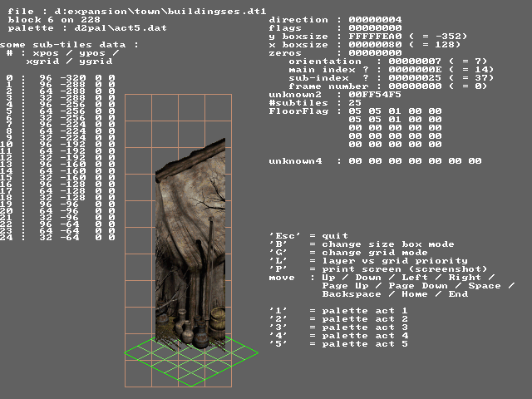Click sub-tile row 19 in the data list
This screenshot has width=532, height=399.
(x=57, y=204)
